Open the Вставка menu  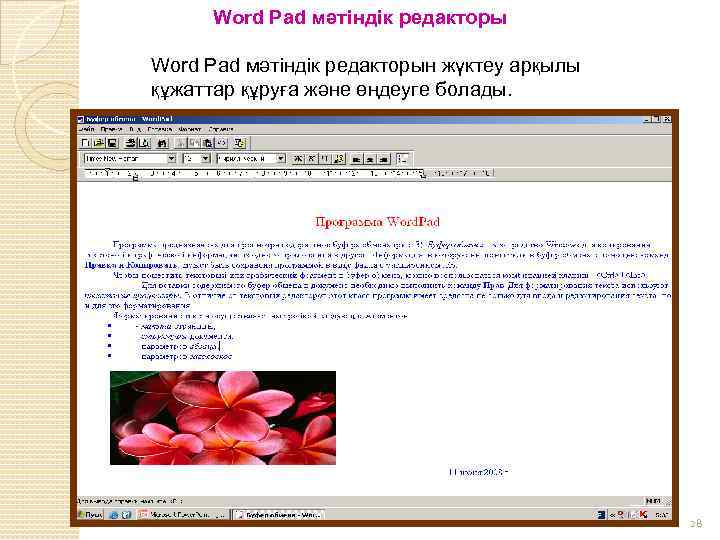tap(159, 129)
